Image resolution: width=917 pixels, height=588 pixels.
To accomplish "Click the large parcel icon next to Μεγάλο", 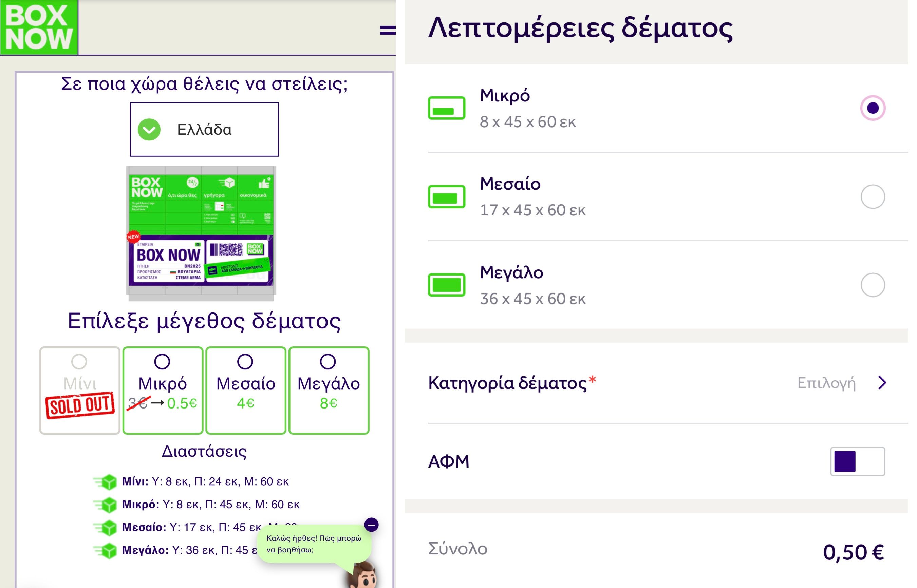I will [447, 285].
